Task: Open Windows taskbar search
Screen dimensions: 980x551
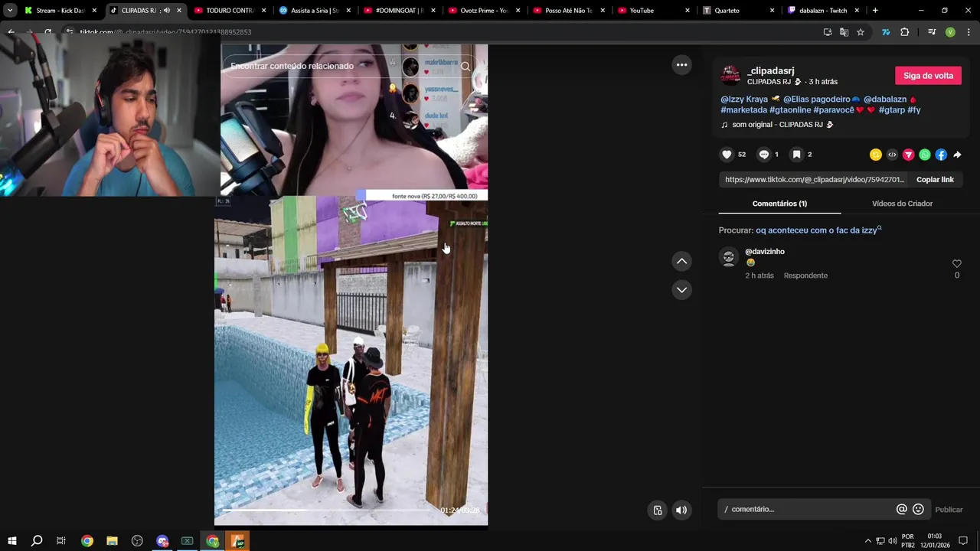Action: [37, 541]
